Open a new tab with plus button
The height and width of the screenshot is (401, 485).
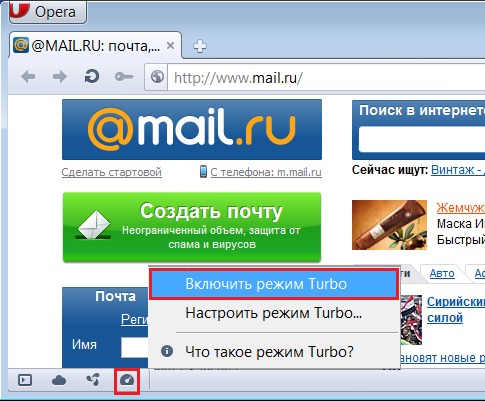click(x=200, y=46)
